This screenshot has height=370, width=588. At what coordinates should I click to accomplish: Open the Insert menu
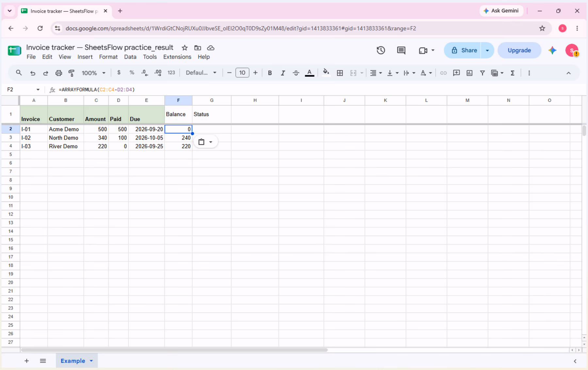click(85, 57)
